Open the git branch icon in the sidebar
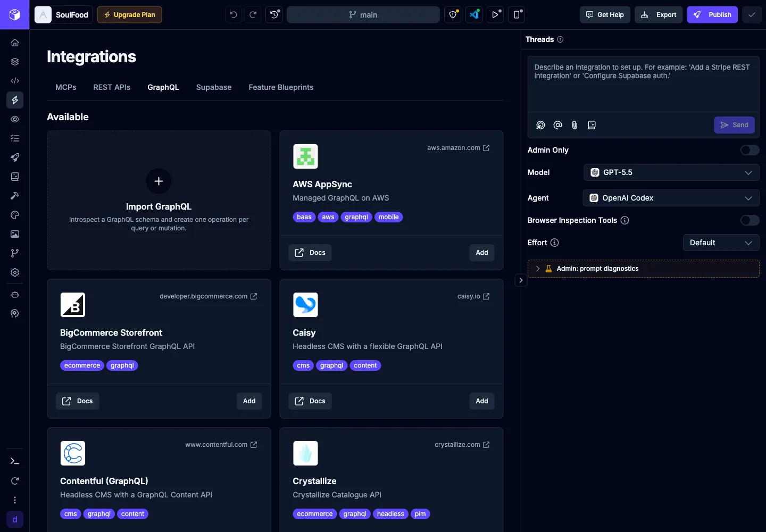This screenshot has height=532, width=766. (x=15, y=253)
